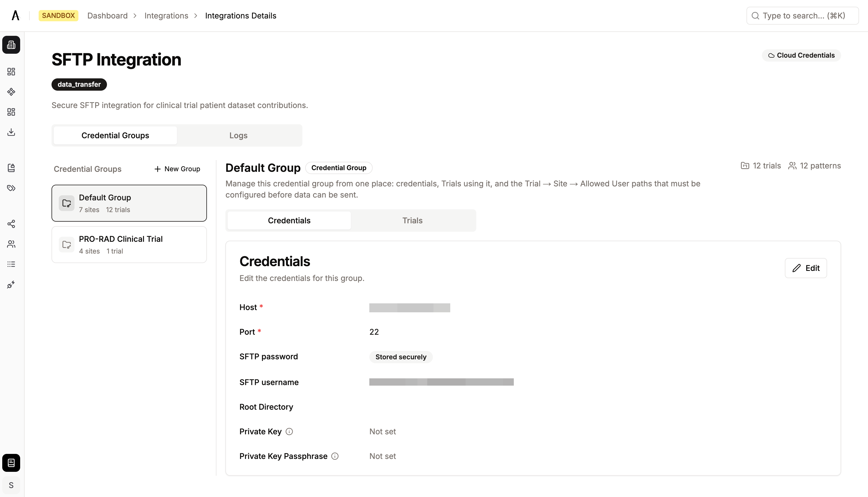The width and height of the screenshot is (868, 497).
Task: Click the folder icon on the PRO-RAD Clinical Trial card
Action: point(67,244)
